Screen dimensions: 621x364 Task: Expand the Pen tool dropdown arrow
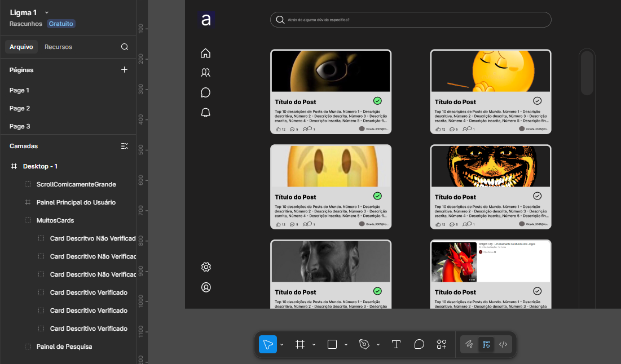point(378,344)
